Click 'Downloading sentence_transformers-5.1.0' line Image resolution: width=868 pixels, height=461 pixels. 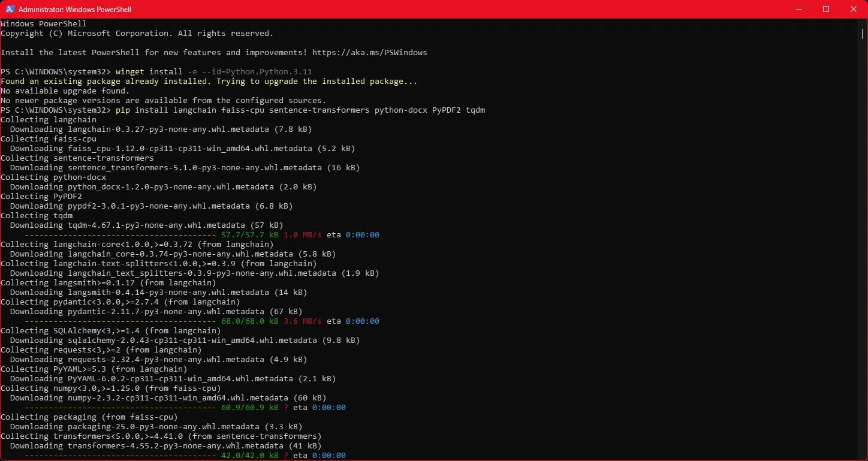pos(185,168)
